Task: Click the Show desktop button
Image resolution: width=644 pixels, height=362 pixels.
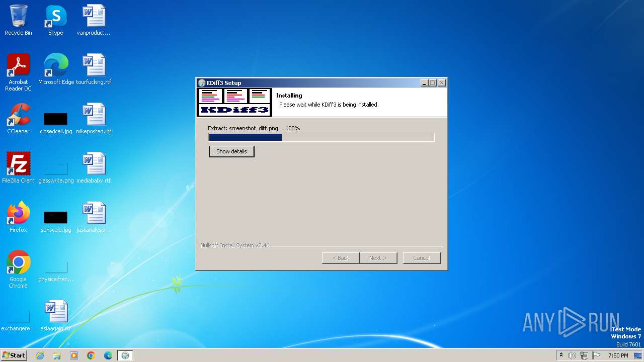Action: click(638, 355)
